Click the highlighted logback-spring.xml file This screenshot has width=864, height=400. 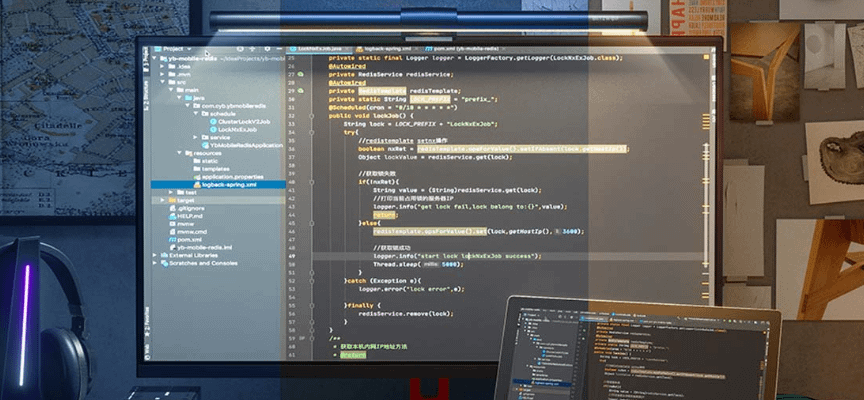pyautogui.click(x=228, y=184)
